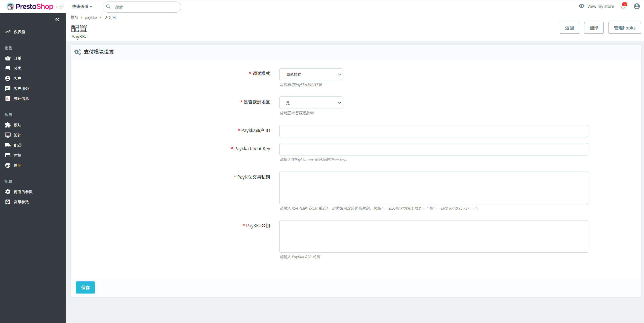Open the user account avatar menu

click(637, 6)
